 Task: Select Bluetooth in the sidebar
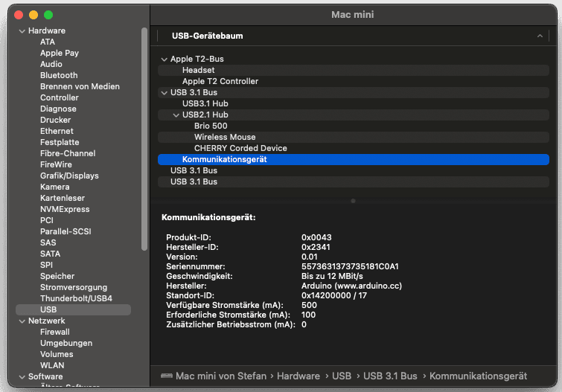[59, 75]
